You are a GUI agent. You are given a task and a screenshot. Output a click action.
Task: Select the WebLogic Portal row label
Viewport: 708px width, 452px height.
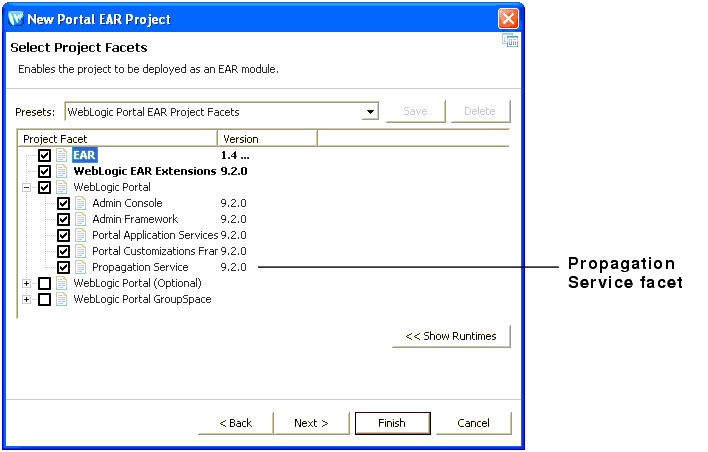click(x=112, y=187)
